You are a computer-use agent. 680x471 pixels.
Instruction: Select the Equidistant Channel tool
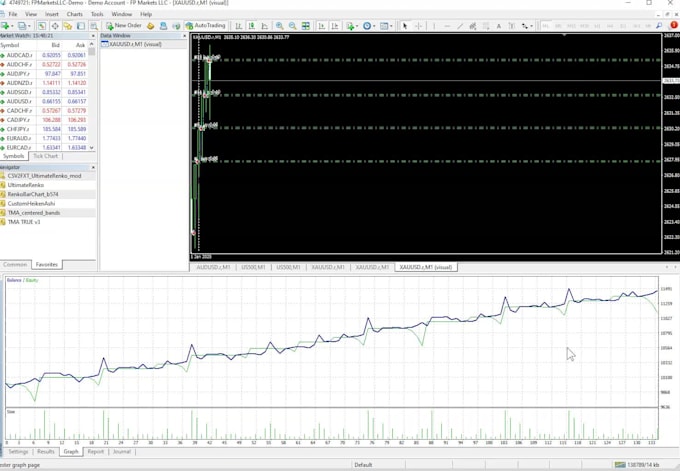click(473, 26)
